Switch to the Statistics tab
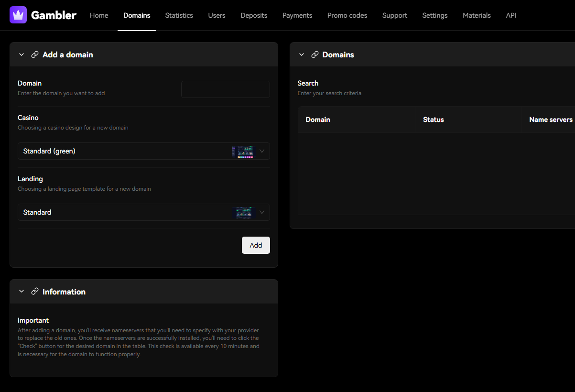This screenshot has height=392, width=575. point(179,15)
